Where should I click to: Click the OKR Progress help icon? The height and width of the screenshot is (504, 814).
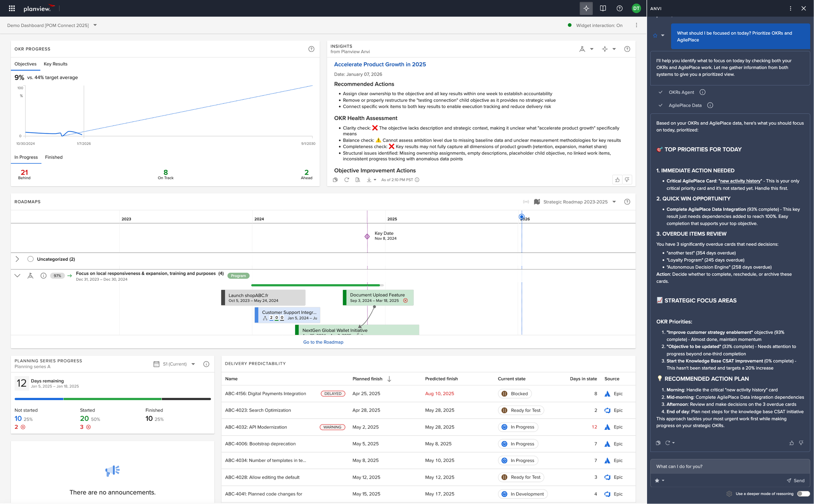coord(311,49)
